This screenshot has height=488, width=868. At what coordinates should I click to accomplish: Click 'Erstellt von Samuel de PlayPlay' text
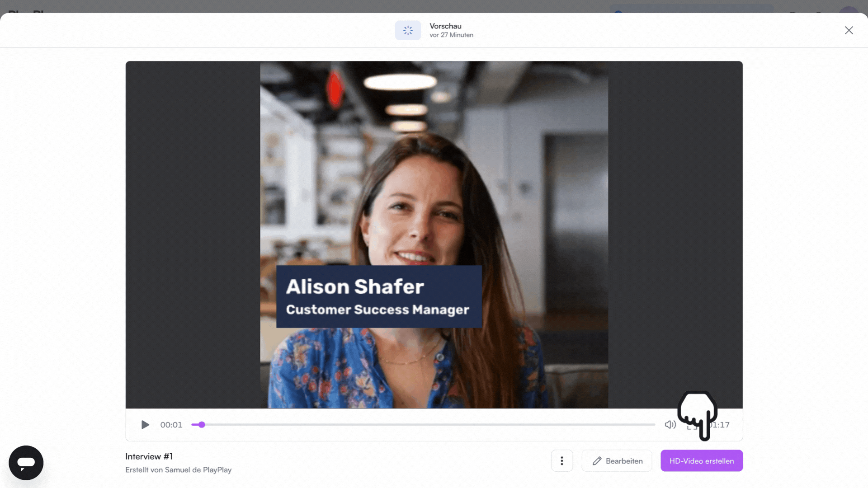178,470
